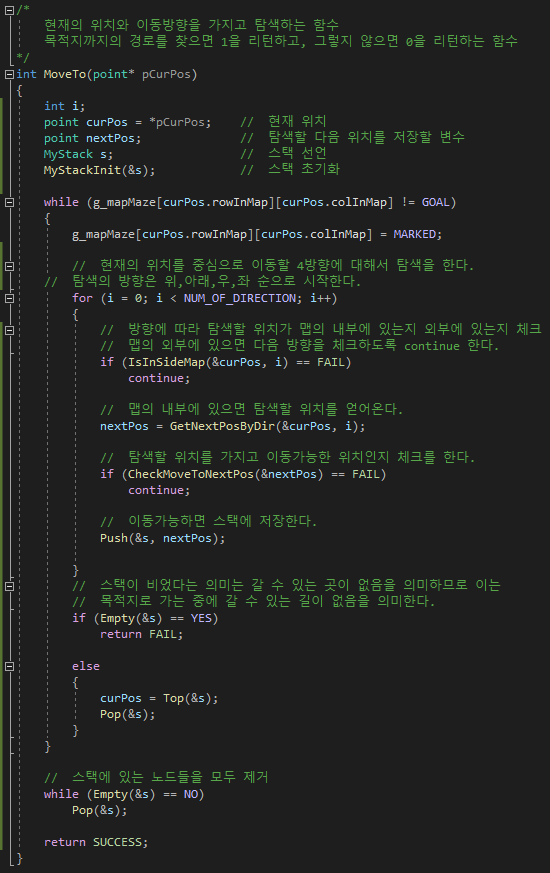Click the NO constant in final while
550x873 pixels.
click(x=190, y=794)
